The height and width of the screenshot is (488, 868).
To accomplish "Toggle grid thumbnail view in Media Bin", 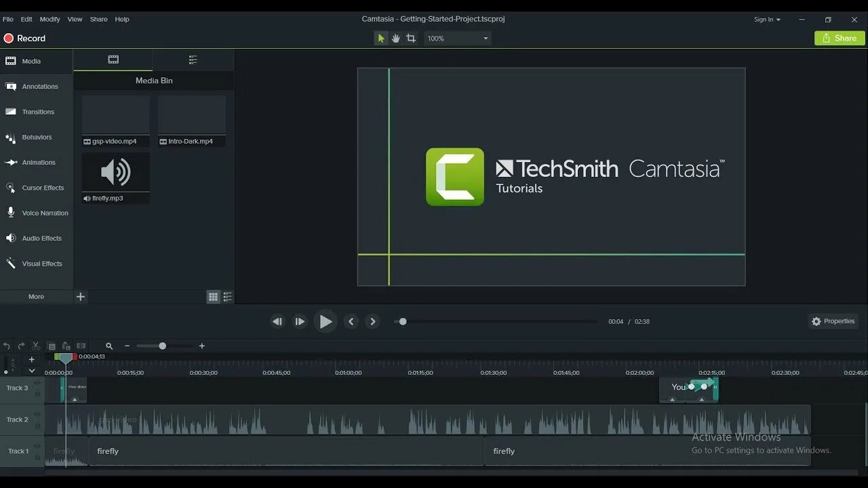I will tap(213, 297).
